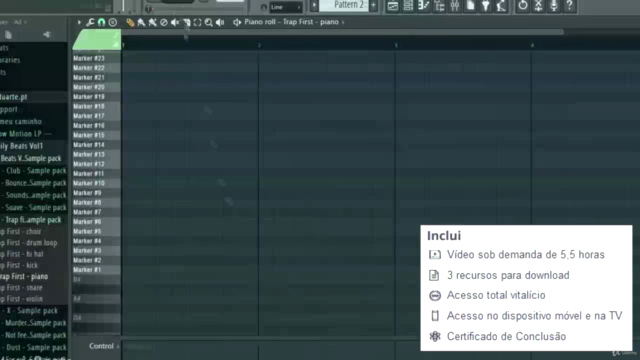
Task: Click the green corner above key labels
Action: coord(96,40)
